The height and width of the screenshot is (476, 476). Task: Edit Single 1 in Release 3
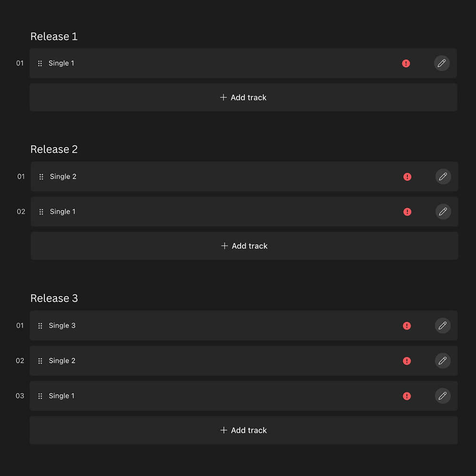pos(443,396)
